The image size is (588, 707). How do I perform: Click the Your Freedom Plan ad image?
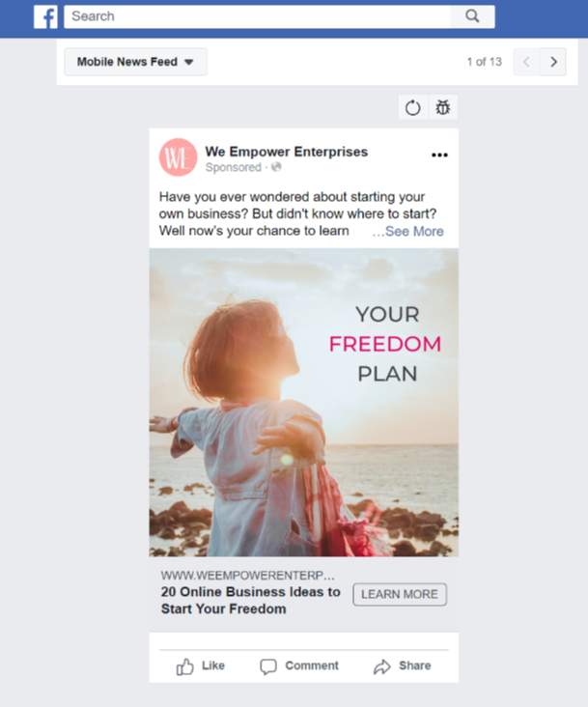click(304, 403)
